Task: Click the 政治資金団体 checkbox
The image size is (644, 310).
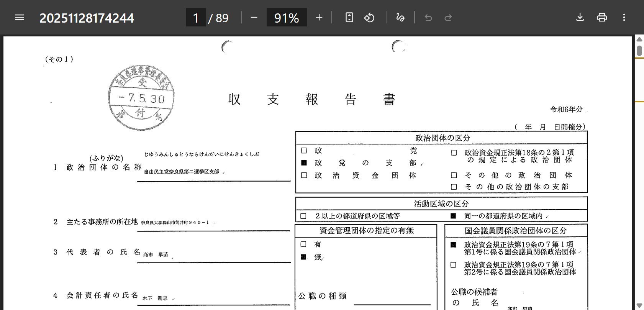Action: pos(304,175)
